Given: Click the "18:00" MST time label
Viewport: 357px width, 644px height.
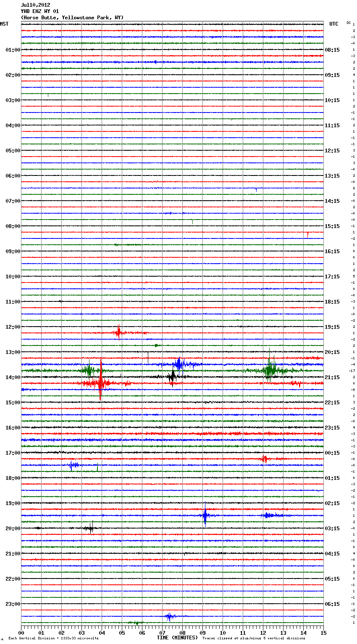Looking at the screenshot, I should [x=13, y=478].
